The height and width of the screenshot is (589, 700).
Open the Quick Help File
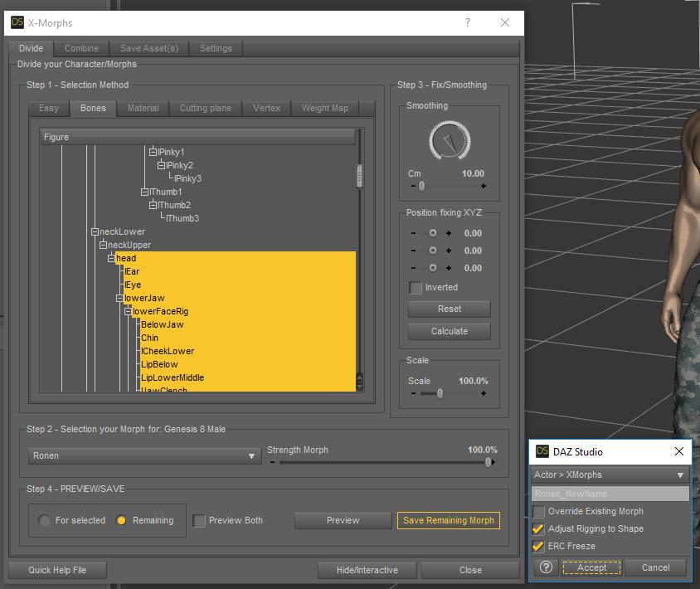tap(57, 570)
